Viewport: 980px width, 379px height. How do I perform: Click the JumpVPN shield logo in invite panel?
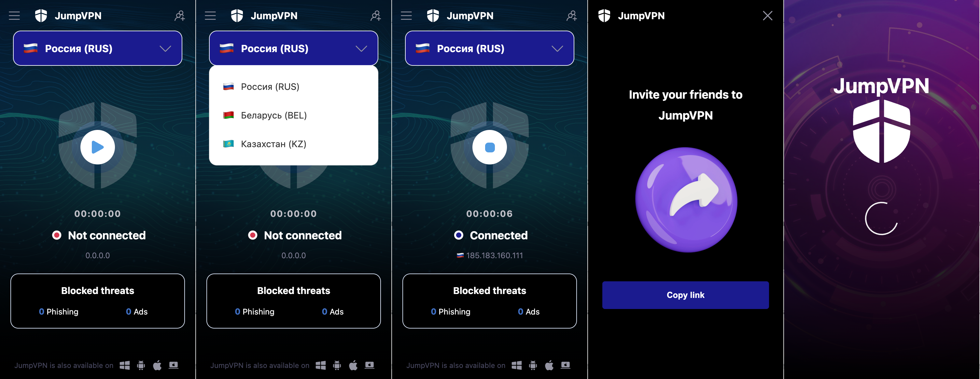point(604,16)
